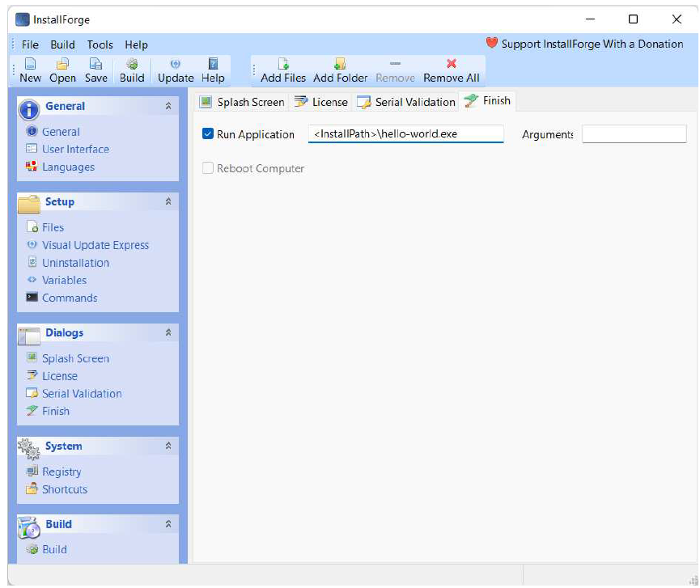The width and height of the screenshot is (700, 588).
Task: Switch to the Serial Validation tab
Action: pos(406,102)
